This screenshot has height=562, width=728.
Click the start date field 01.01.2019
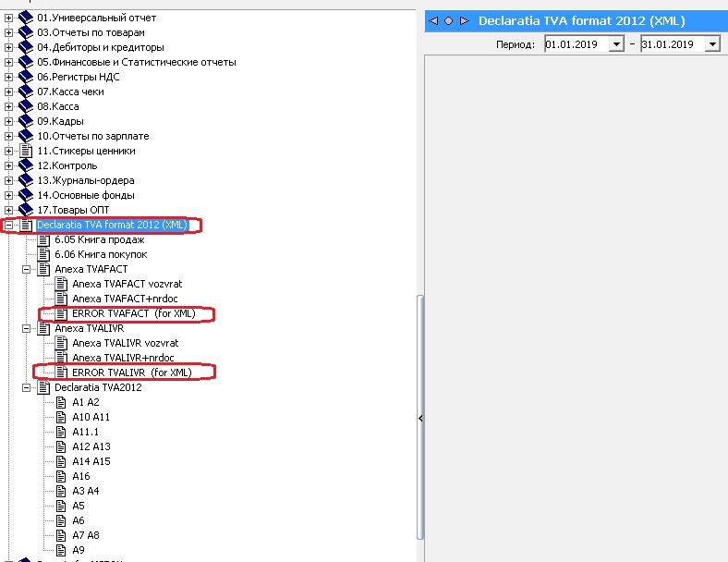(576, 44)
